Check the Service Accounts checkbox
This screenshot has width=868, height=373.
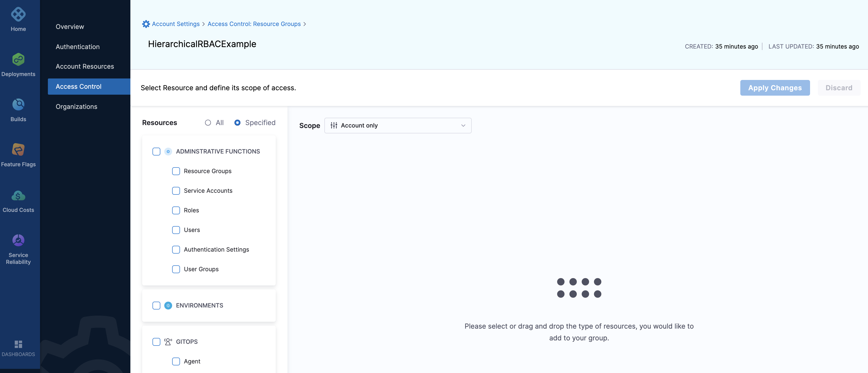click(176, 191)
